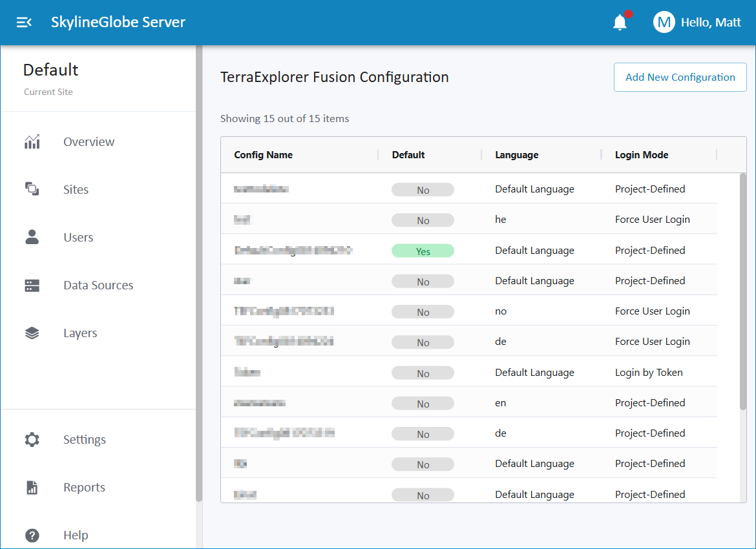
Task: Click SkylineGlobe Server title
Action: point(118,22)
